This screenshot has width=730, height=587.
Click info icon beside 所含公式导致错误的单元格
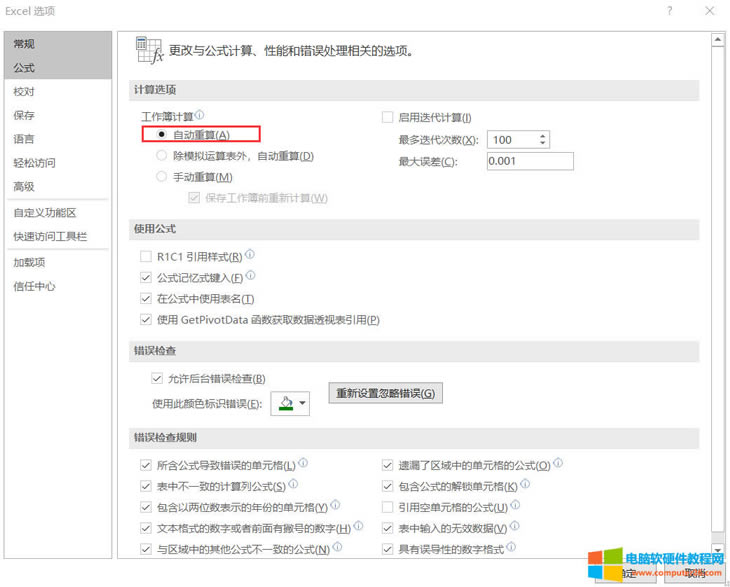tap(303, 463)
